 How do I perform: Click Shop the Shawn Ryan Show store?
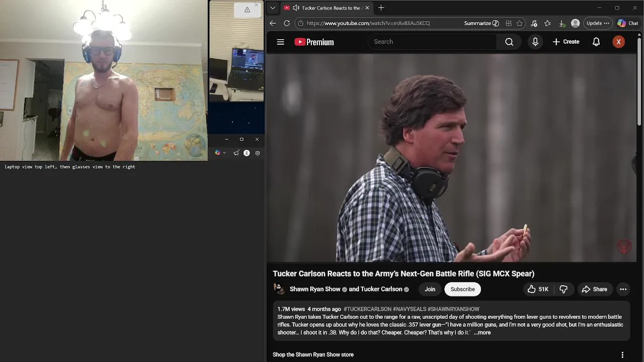(x=313, y=354)
